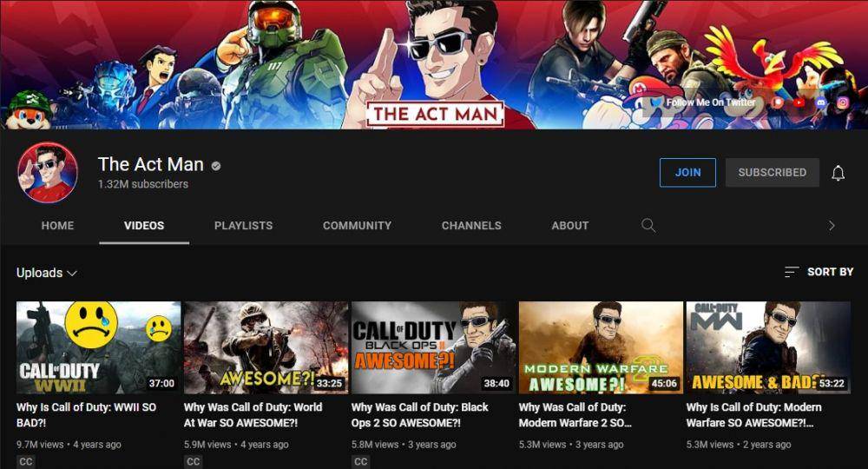Switch to the ABOUT tab
The image size is (868, 469).
(570, 225)
